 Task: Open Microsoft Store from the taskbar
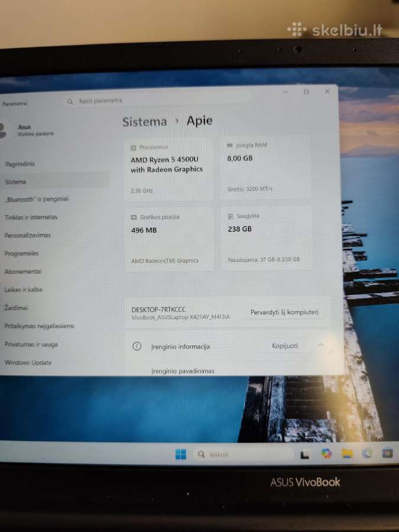pyautogui.click(x=387, y=453)
